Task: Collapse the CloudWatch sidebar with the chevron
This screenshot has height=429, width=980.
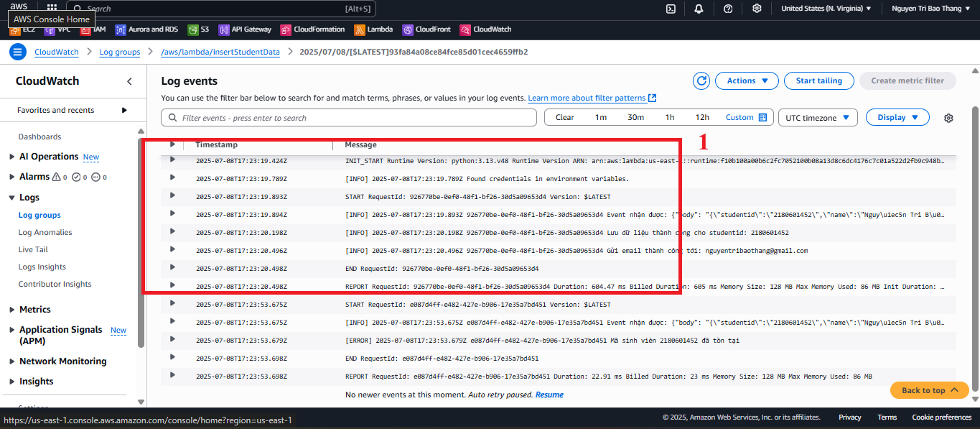Action: pyautogui.click(x=129, y=81)
